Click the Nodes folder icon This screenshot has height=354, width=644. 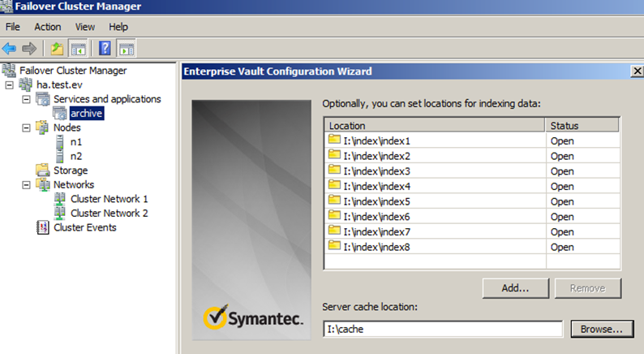pos(42,127)
